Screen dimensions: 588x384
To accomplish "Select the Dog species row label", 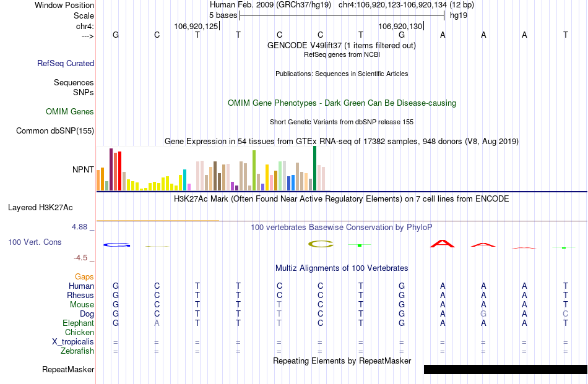I will coord(87,314).
